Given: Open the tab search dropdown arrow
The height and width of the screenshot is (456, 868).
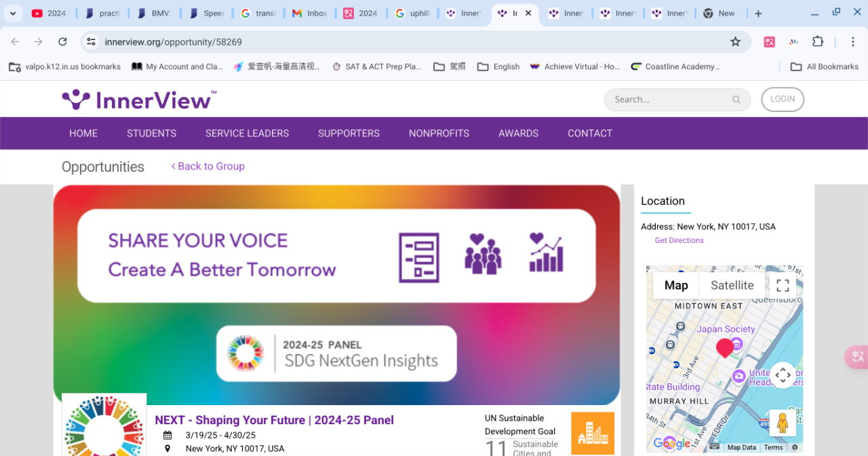Looking at the screenshot, I should [x=12, y=14].
